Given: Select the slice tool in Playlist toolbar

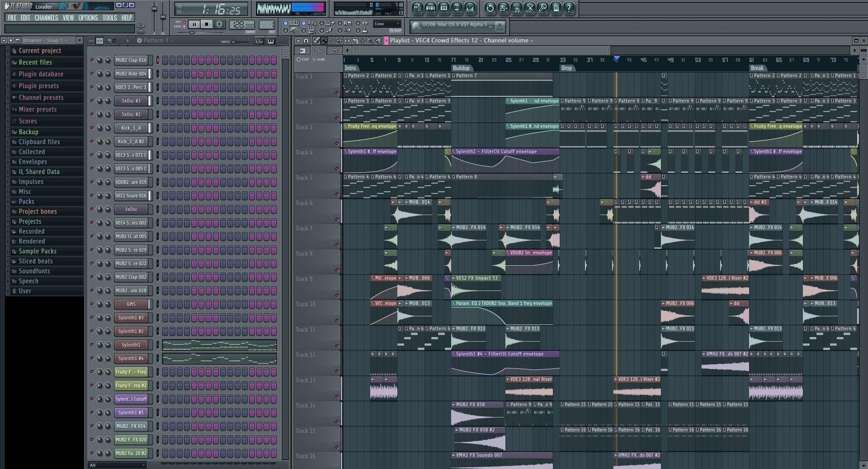Looking at the screenshot, I should click(355, 41).
